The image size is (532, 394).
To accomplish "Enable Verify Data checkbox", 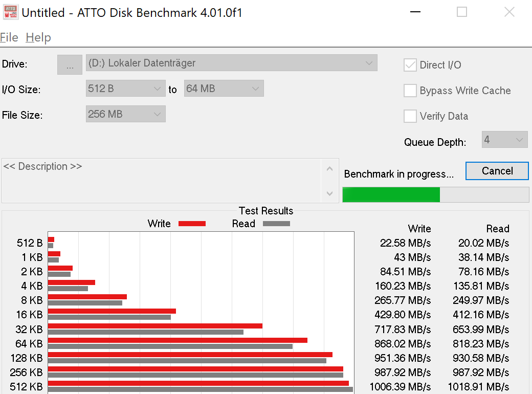I will (410, 116).
